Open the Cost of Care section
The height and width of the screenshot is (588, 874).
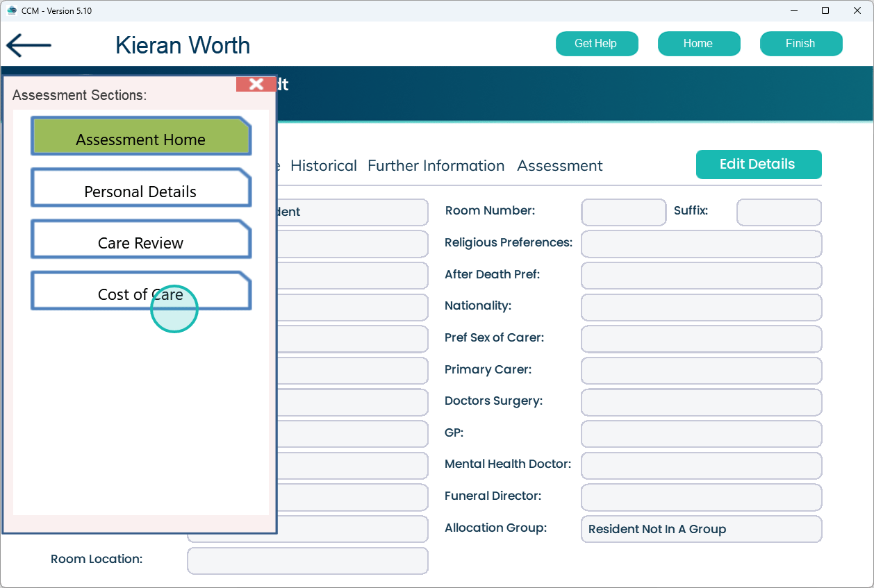coord(141,290)
